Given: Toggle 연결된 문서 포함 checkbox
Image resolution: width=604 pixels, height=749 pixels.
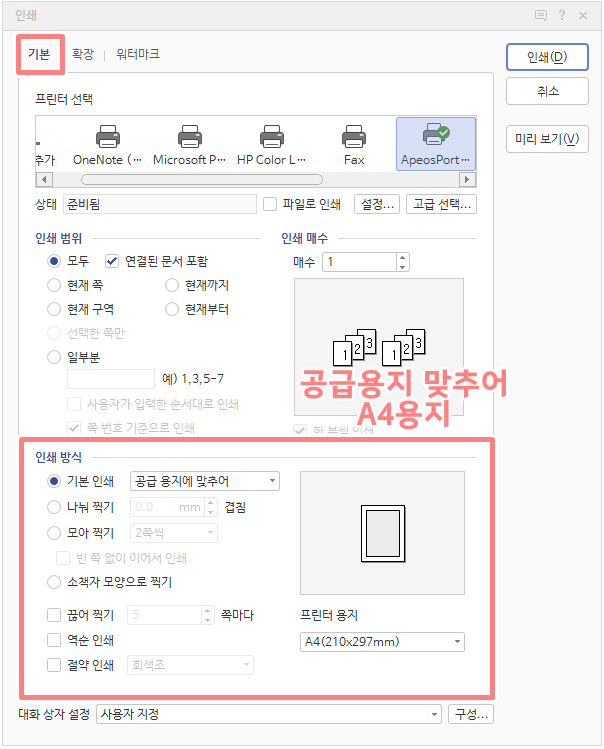Looking at the screenshot, I should coord(112,261).
